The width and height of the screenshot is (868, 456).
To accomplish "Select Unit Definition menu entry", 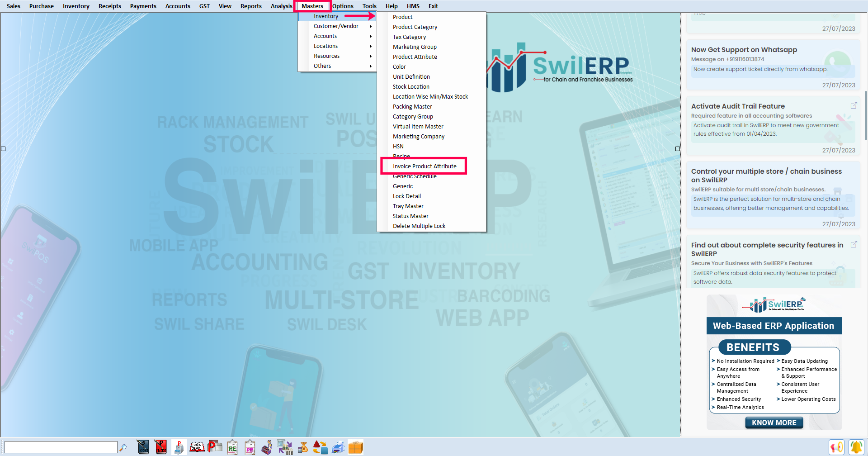I will tap(432, 77).
